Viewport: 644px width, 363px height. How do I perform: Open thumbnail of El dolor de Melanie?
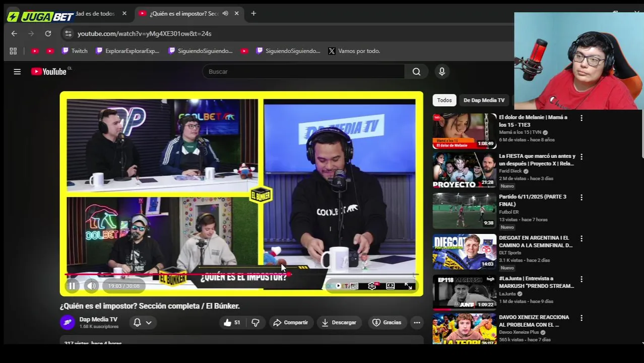(x=464, y=131)
